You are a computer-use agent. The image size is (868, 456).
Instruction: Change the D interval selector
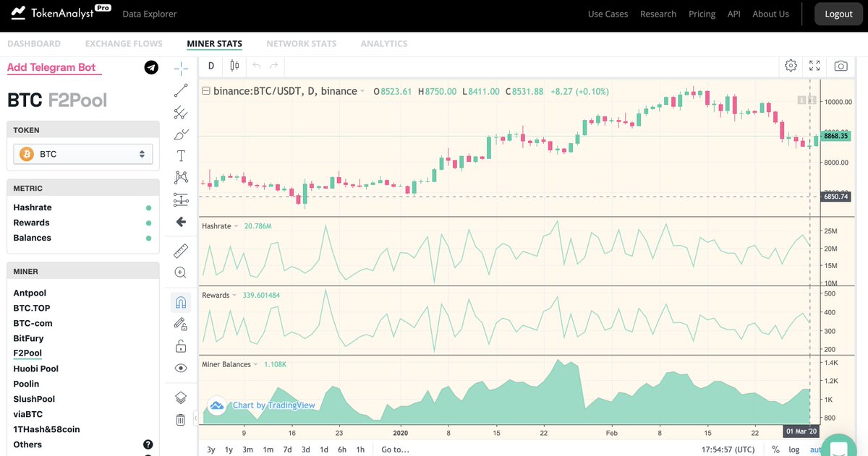211,66
